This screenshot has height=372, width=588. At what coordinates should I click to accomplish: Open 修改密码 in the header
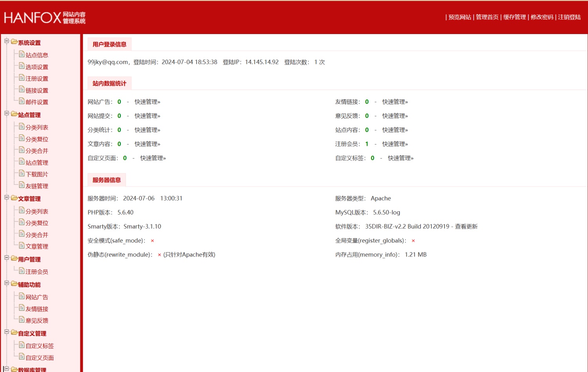click(542, 17)
